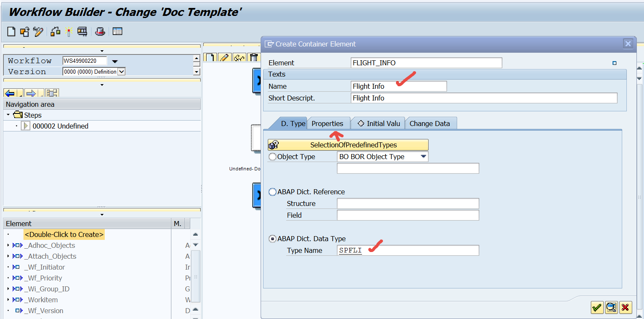Click the Element name field FLIGHT_INFO

[x=427, y=63]
